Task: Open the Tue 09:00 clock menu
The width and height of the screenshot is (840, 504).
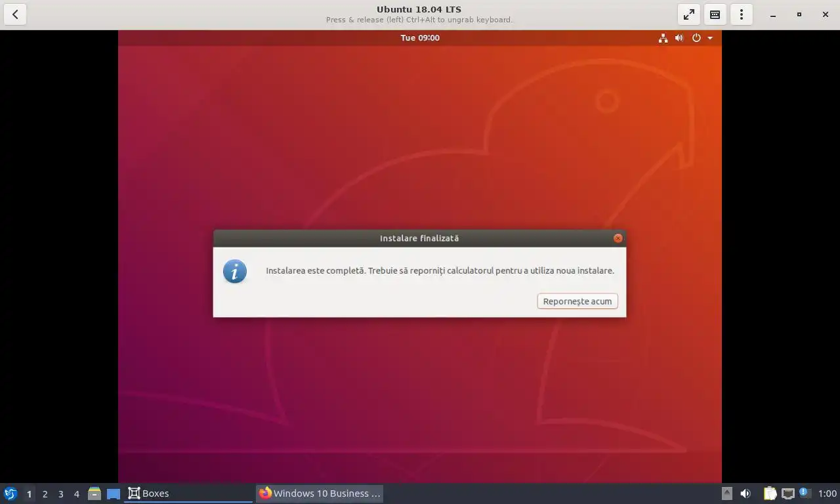Action: (420, 38)
